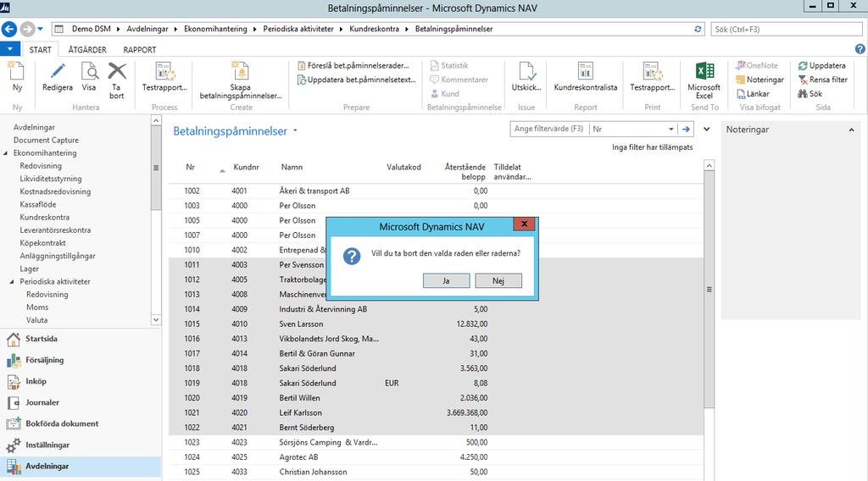Image resolution: width=868 pixels, height=481 pixels.
Task: Click Föreslå bet.påminnelserader
Action: 353,65
